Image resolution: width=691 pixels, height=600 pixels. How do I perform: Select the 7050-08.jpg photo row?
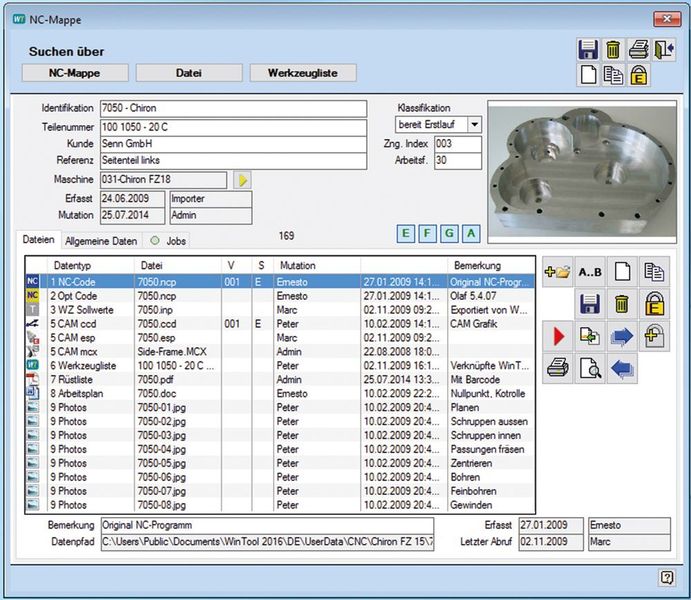280,505
